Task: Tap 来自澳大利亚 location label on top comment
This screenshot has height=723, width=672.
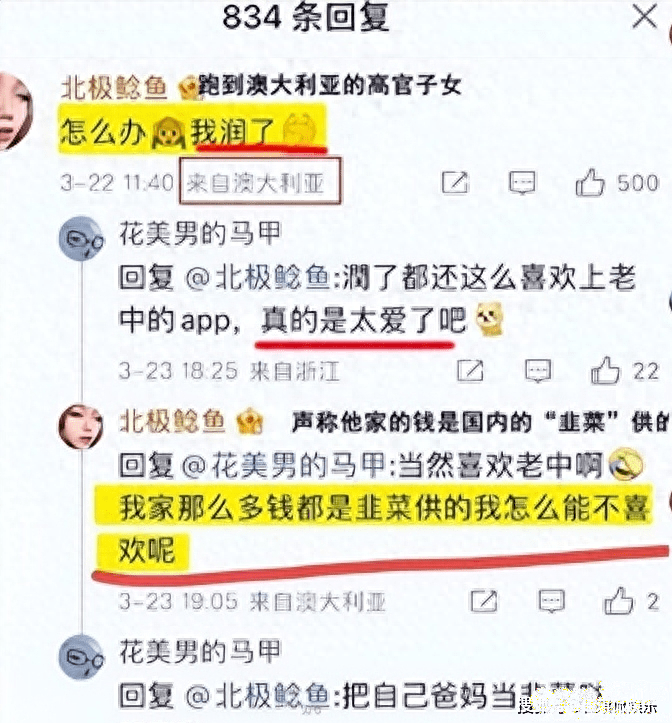Action: click(260, 181)
